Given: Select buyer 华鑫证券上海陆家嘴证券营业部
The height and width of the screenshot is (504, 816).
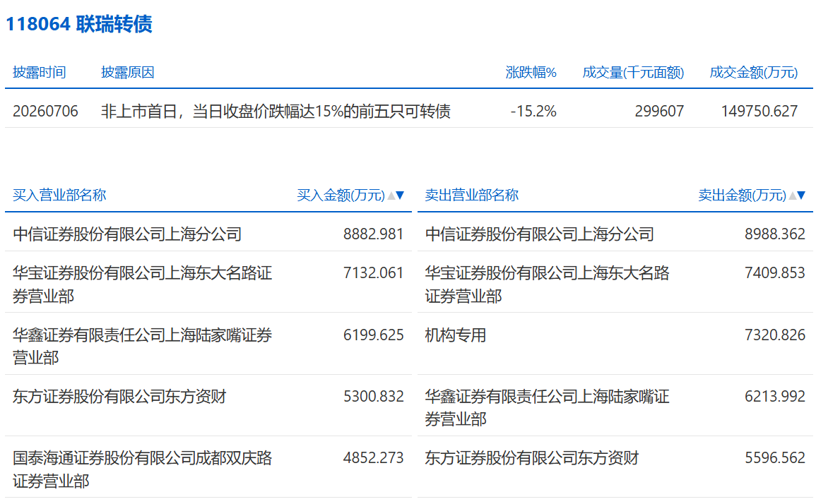Looking at the screenshot, I should coord(142,346).
